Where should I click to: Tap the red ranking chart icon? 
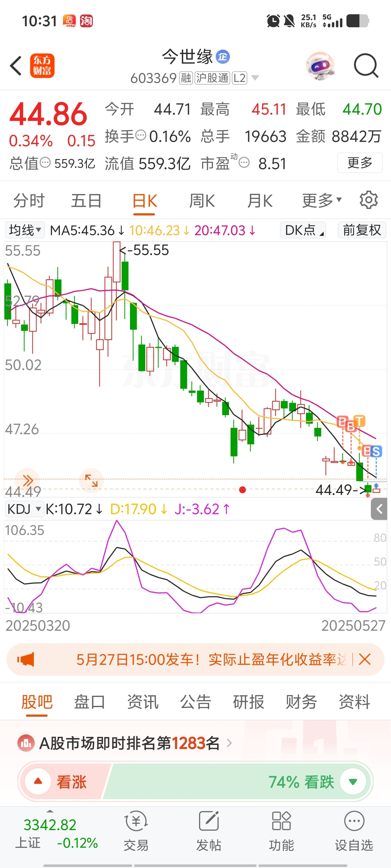(x=26, y=743)
